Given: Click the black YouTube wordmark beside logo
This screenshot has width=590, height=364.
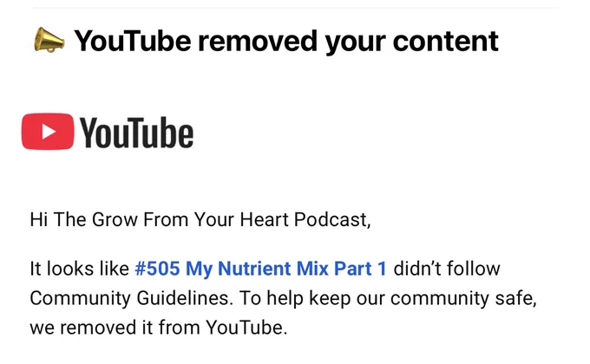Looking at the screenshot, I should (136, 133).
